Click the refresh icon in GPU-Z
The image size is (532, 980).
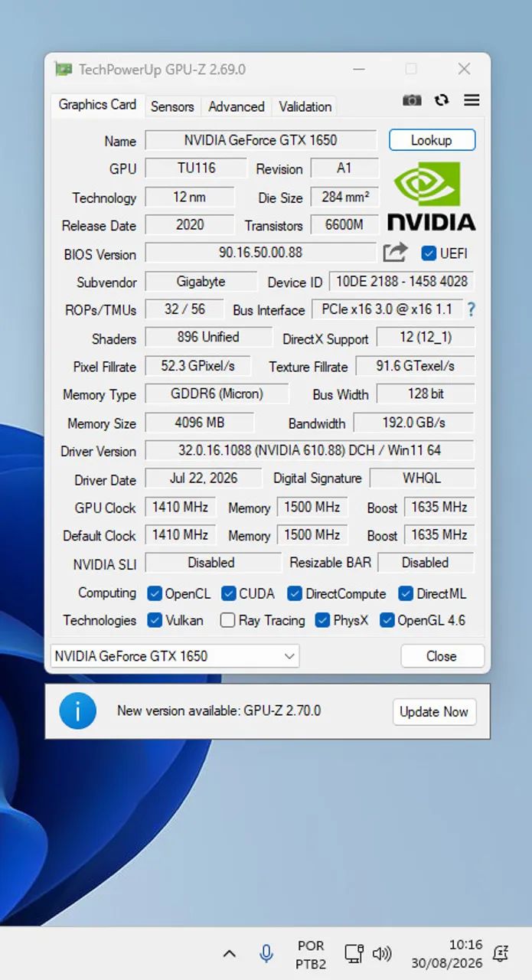(x=442, y=100)
